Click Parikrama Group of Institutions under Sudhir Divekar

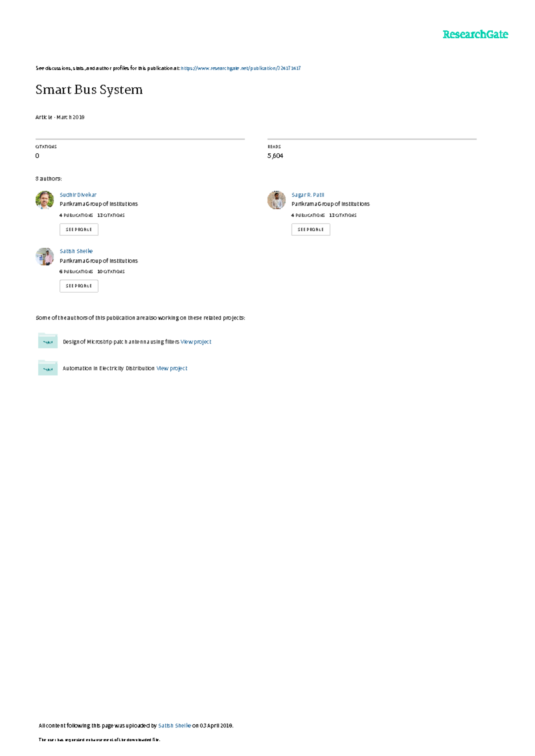(99, 204)
